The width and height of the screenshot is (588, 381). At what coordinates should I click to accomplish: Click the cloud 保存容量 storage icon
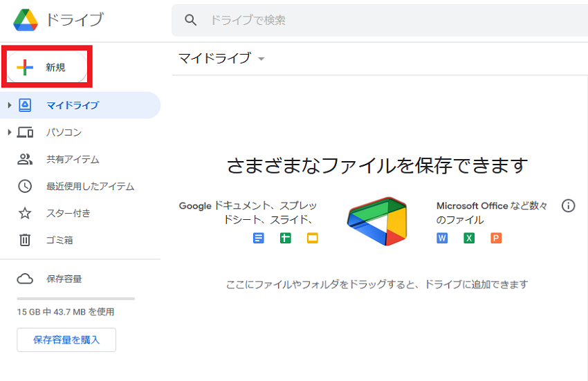(25, 279)
